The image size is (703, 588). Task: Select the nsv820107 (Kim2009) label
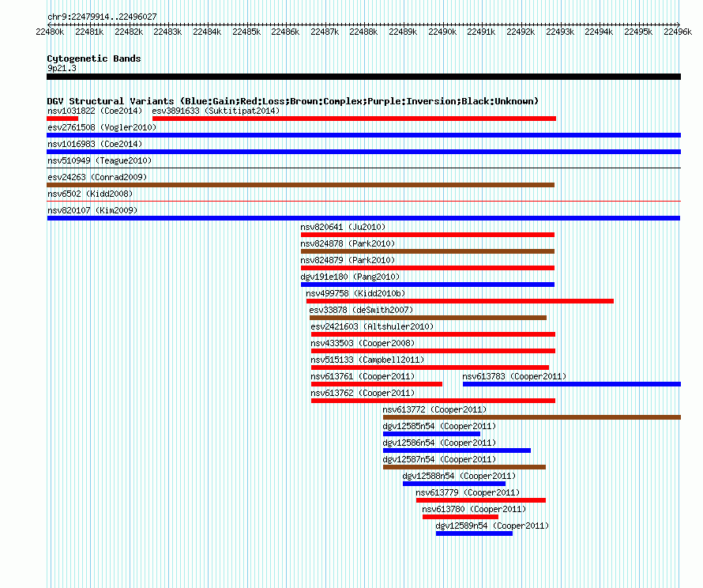click(92, 210)
